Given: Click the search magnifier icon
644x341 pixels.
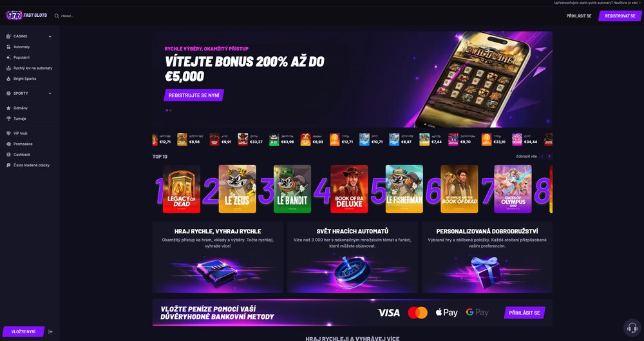Looking at the screenshot, I should (57, 16).
